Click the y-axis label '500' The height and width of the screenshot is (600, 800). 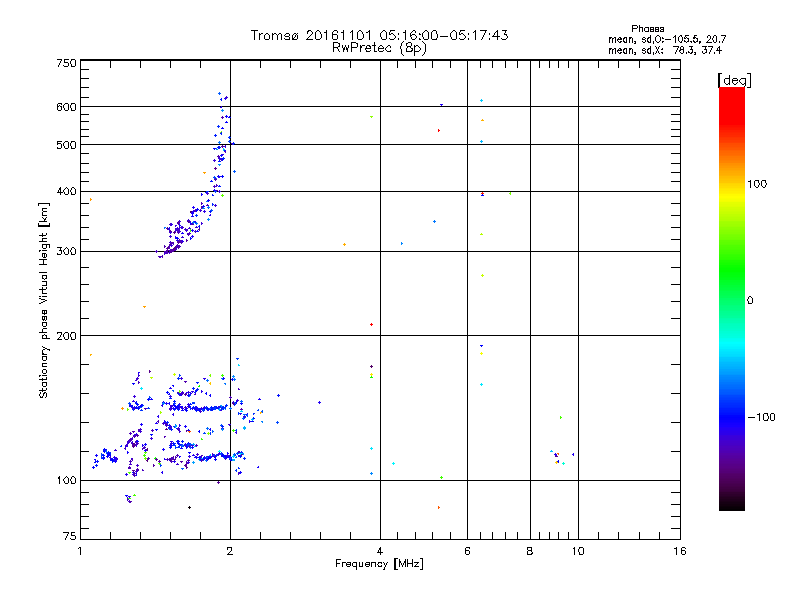click(x=66, y=145)
